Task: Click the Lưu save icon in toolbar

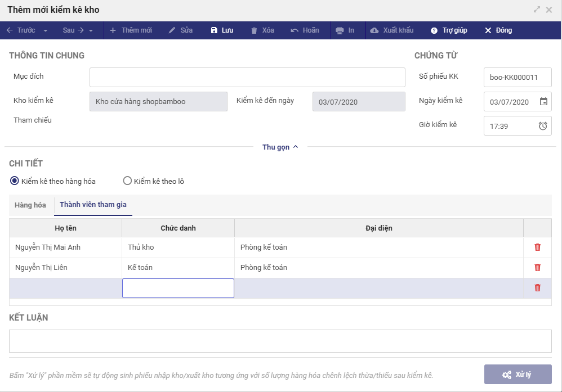Action: coord(214,30)
